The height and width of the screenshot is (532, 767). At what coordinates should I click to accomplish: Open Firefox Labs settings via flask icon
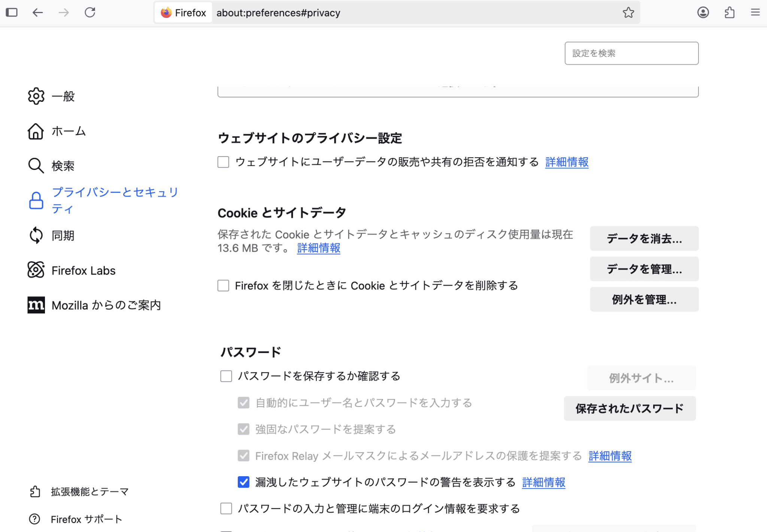pyautogui.click(x=36, y=270)
